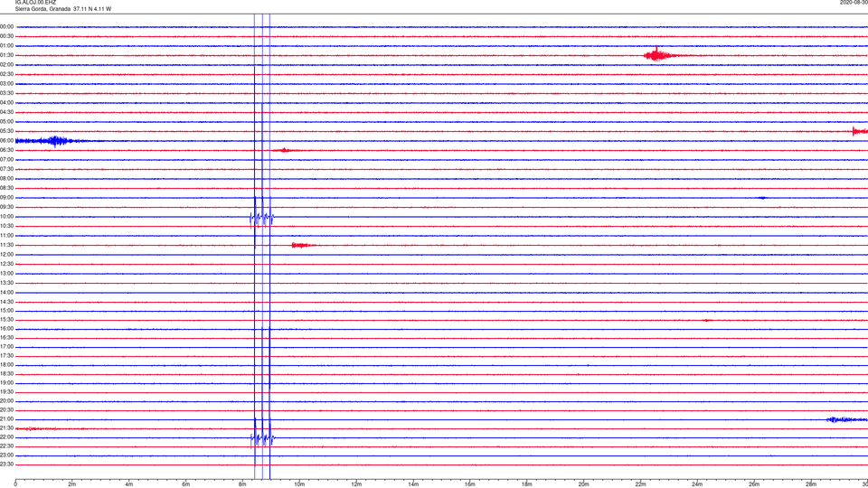Select the 22:00 row time label
Screen dimensions: 868x488
click(x=6, y=436)
